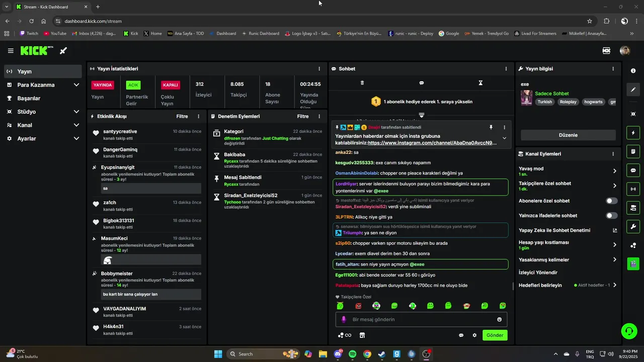
Task: Select Başarılar in the left sidebar
Action: point(43,98)
